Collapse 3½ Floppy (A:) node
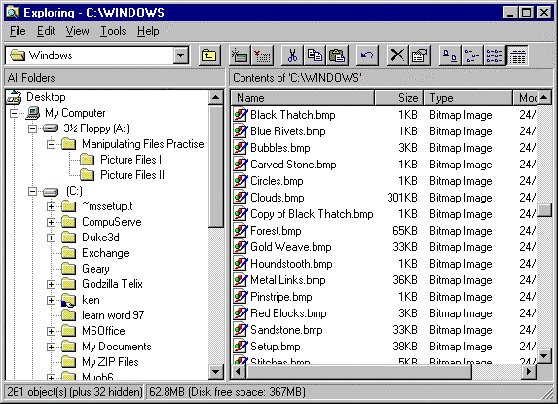 pyautogui.click(x=32, y=128)
